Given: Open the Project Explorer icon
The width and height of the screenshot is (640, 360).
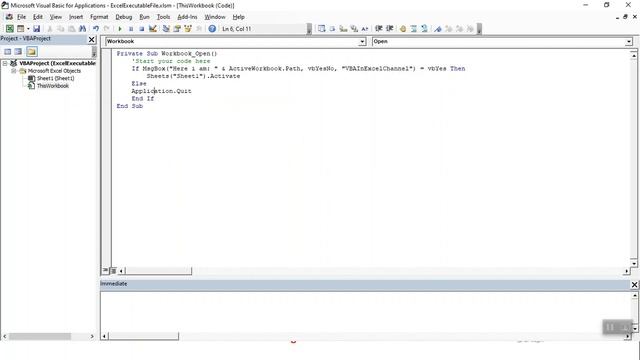Looking at the screenshot, I should pos(166,29).
